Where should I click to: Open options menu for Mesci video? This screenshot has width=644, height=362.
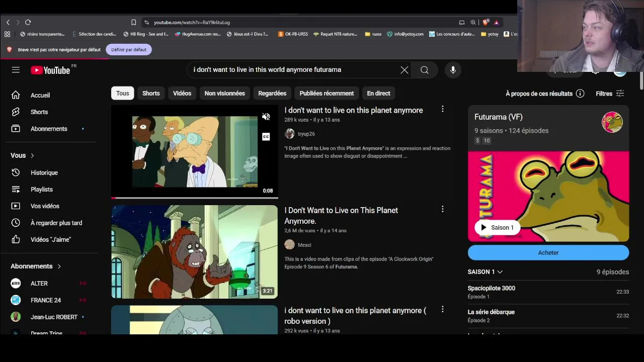pyautogui.click(x=442, y=209)
